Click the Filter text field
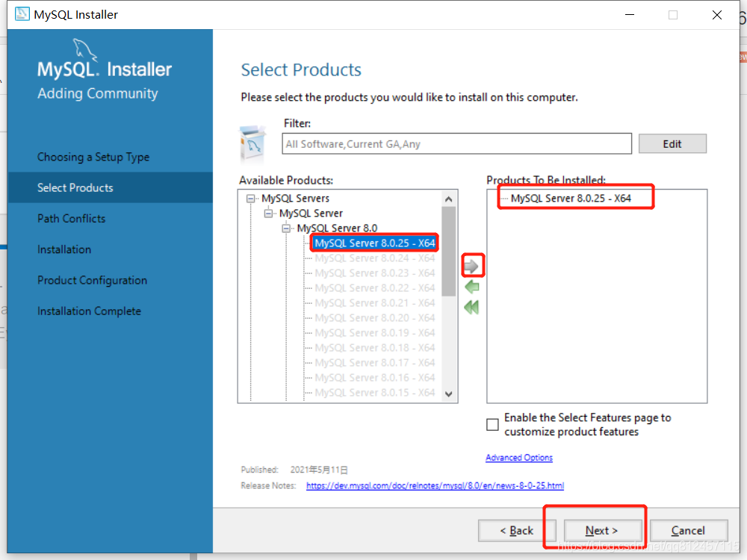The width and height of the screenshot is (747, 560). (457, 144)
